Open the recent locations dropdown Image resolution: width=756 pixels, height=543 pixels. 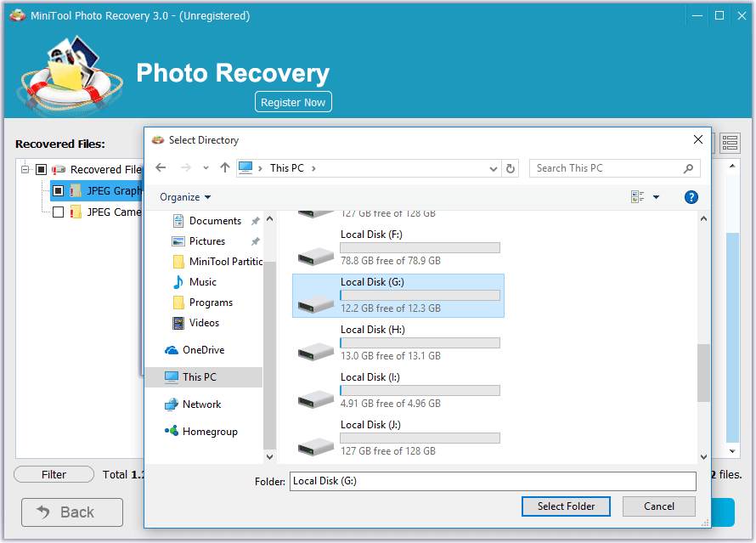pos(206,167)
